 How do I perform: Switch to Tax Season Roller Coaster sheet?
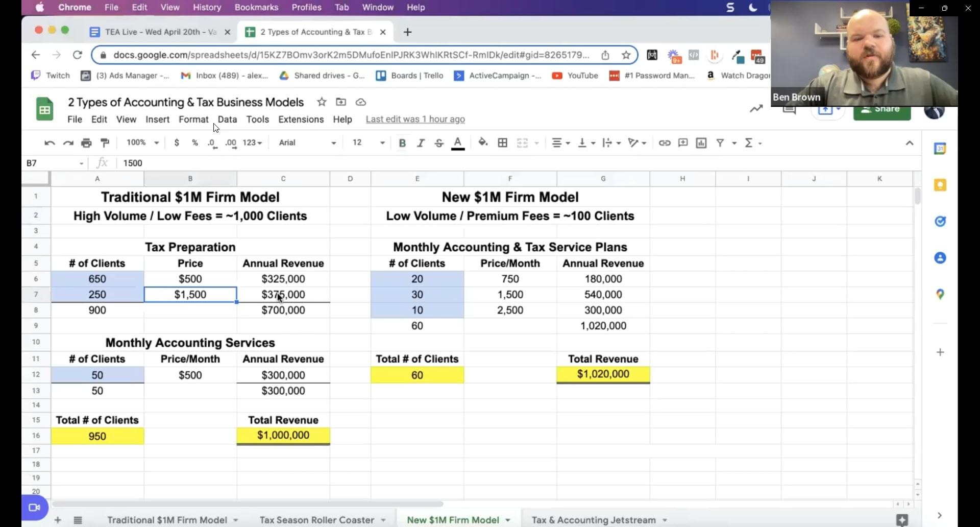pos(316,520)
